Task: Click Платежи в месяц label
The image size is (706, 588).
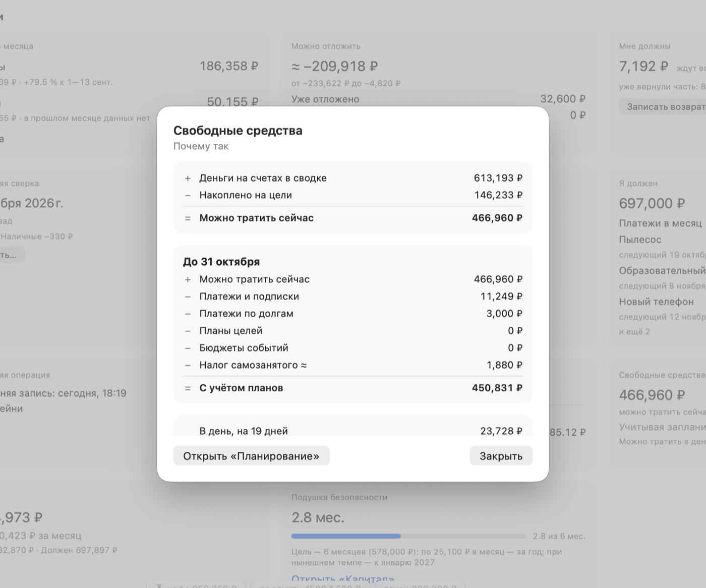Action: point(660,223)
